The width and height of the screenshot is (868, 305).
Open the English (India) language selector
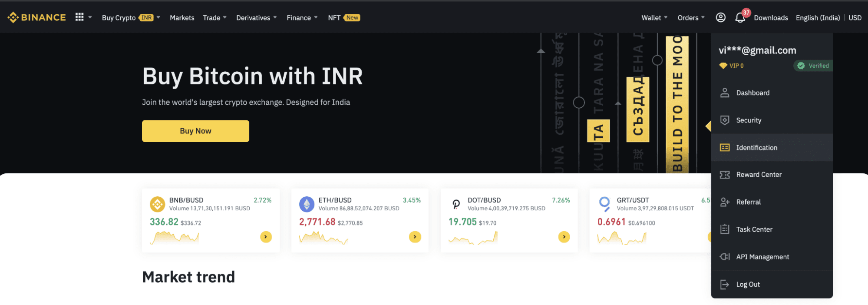pyautogui.click(x=818, y=18)
